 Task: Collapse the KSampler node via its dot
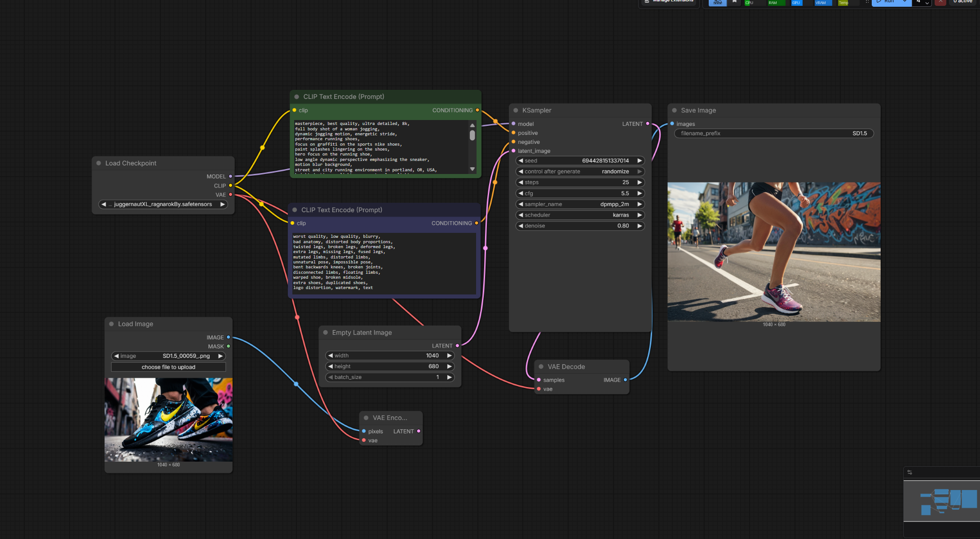click(x=516, y=111)
